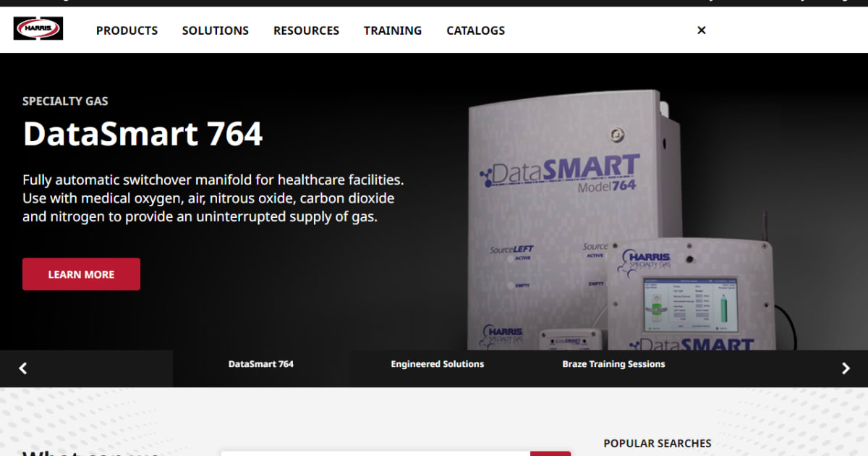
Task: Switch to Braze Training Sessions slide
Action: pyautogui.click(x=613, y=364)
